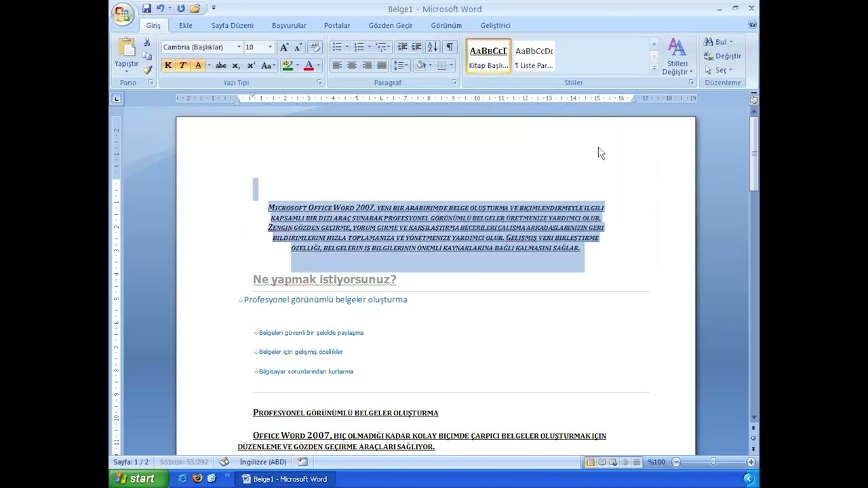Toggle show paragraph marks (¶)

(x=449, y=47)
